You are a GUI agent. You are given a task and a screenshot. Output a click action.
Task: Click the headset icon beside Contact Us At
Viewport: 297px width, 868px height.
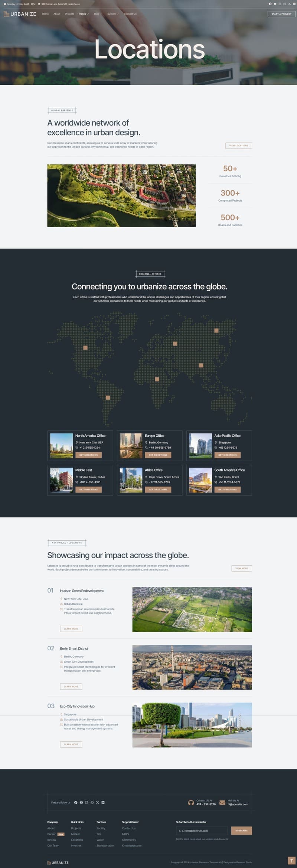191,802
